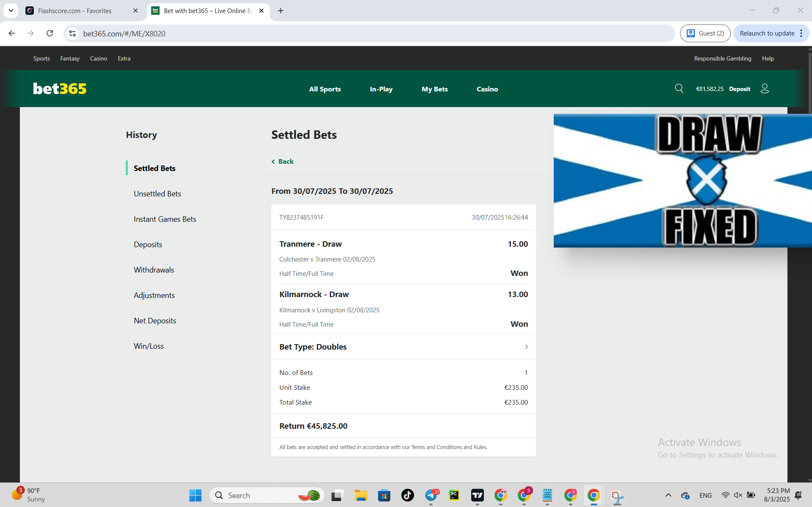Switch to the Flashscore.com Favorites tab
The height and width of the screenshot is (507, 812).
click(x=75, y=11)
